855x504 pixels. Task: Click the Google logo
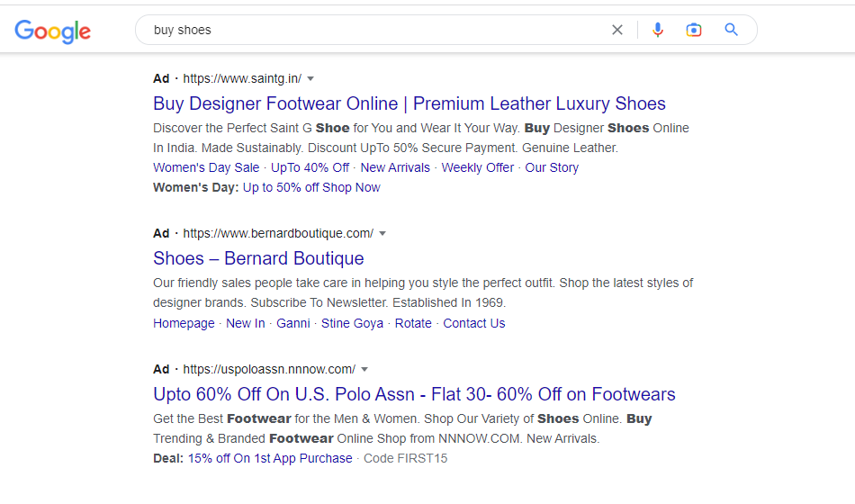pyautogui.click(x=52, y=31)
